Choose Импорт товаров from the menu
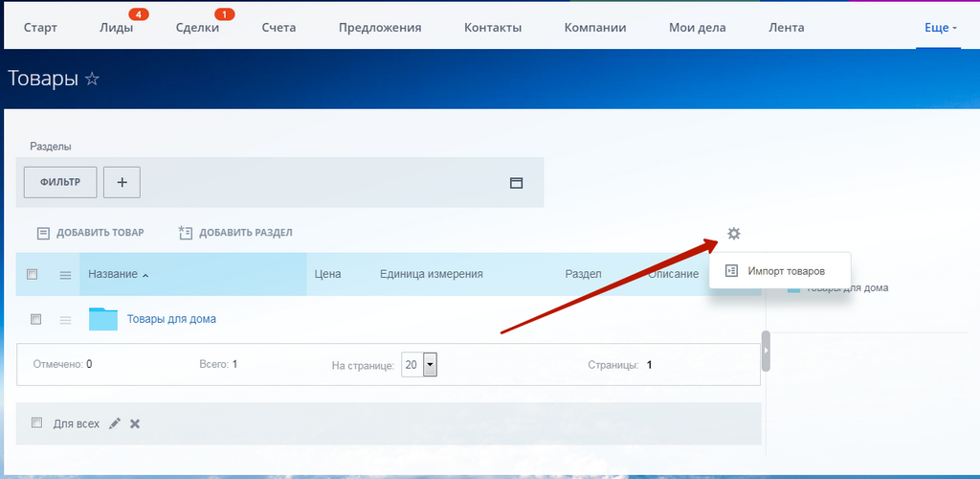Viewport: 980px width, 479px height. click(780, 271)
